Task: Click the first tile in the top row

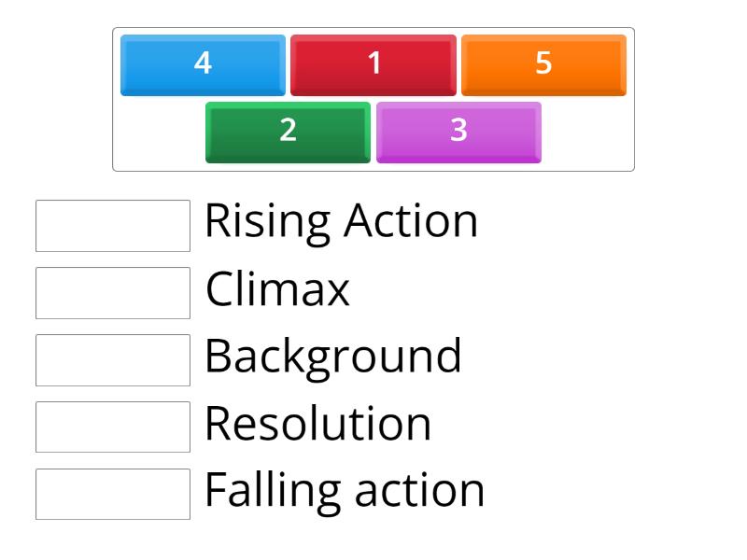Action: point(202,65)
